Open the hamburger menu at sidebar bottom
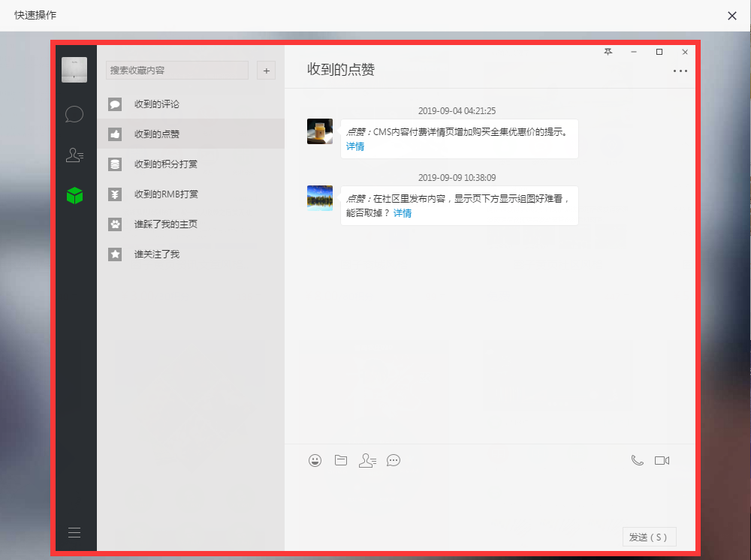 pyautogui.click(x=74, y=533)
